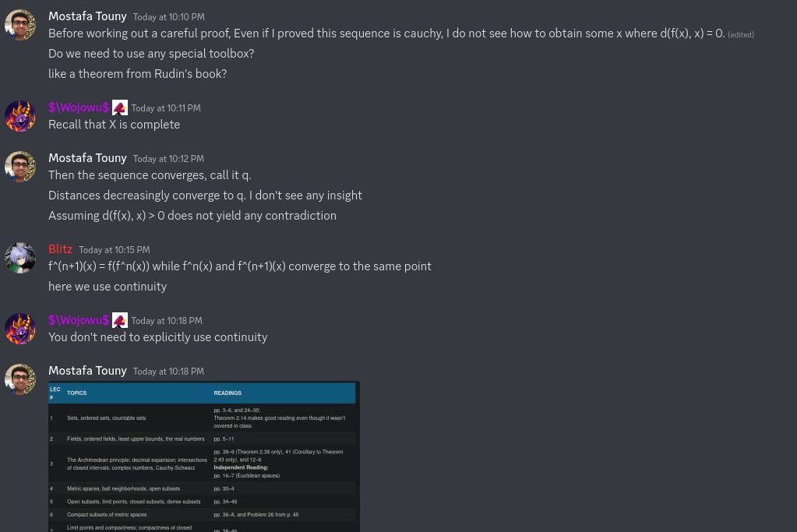Click Mostafa Touny's avatar at 10:12 PM message

coord(20,167)
